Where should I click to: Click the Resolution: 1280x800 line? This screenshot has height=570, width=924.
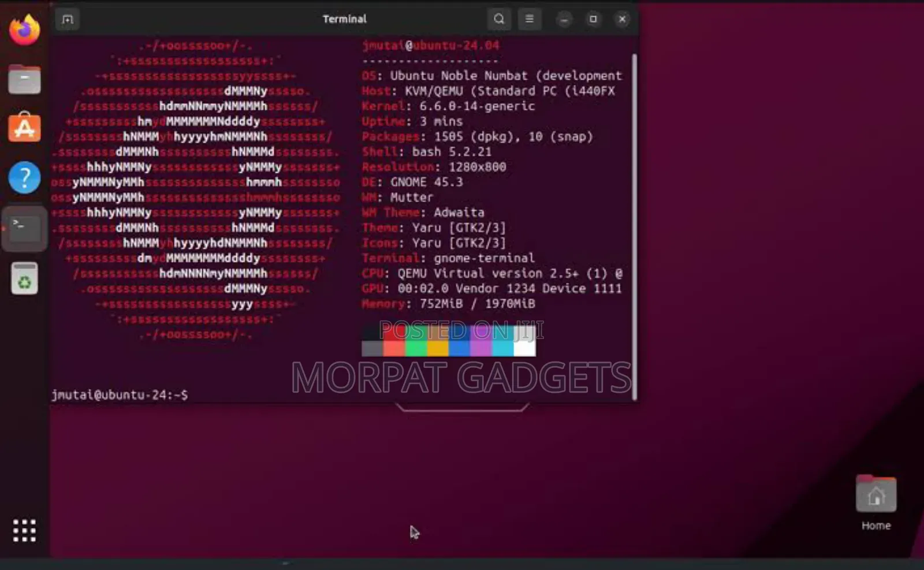click(x=434, y=167)
